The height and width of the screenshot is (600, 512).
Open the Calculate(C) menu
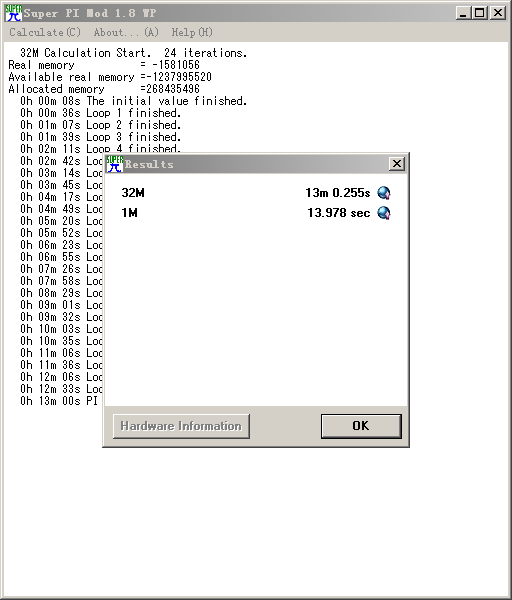tap(45, 32)
